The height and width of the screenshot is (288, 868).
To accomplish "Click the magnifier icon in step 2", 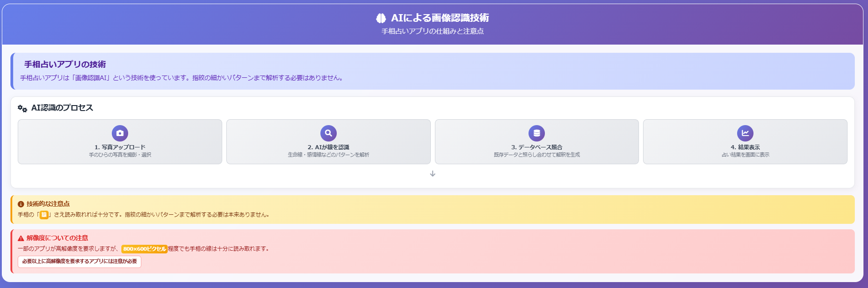I will pos(329,133).
